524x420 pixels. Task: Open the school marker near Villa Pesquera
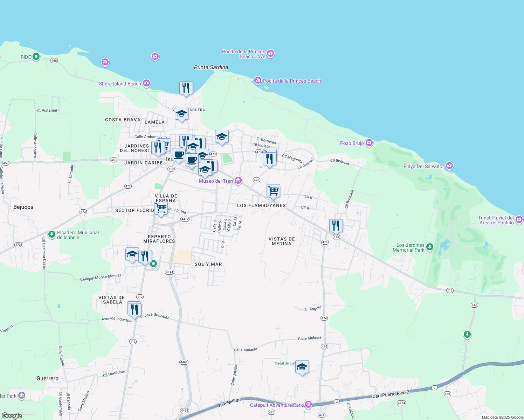coord(181,113)
